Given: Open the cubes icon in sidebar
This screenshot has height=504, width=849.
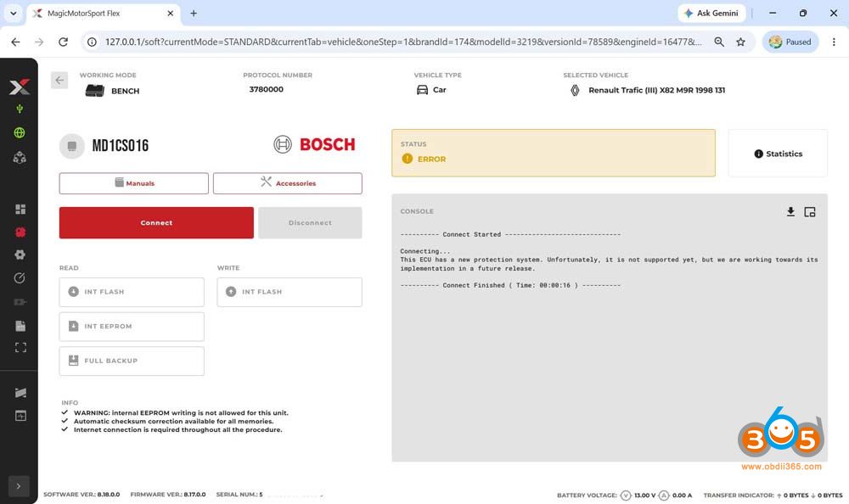Looking at the screenshot, I should pos(20,158).
